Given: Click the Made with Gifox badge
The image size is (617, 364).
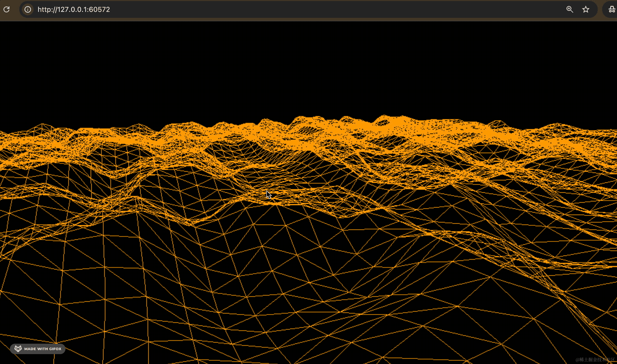Looking at the screenshot, I should coord(38,349).
